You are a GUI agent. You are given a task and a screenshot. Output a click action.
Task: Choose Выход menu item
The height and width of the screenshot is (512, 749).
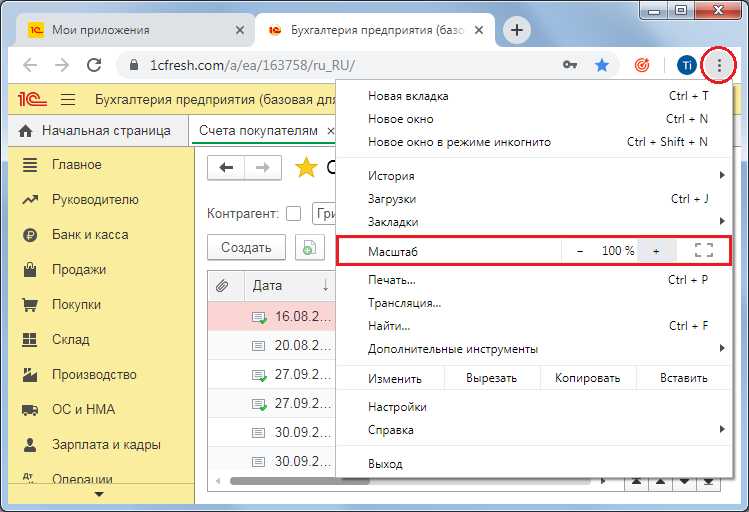pos(534,463)
